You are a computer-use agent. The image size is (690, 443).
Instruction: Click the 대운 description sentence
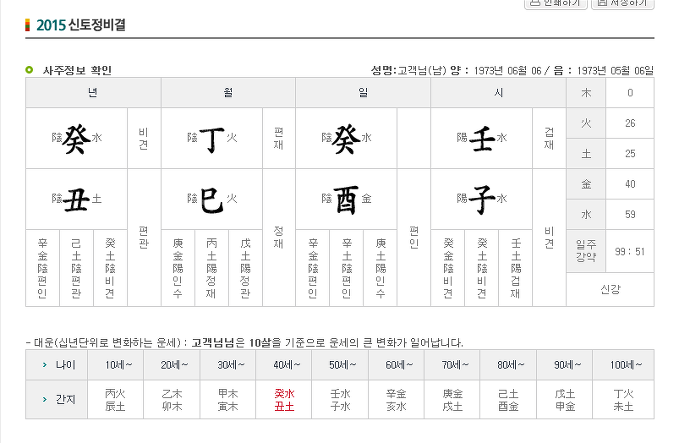[x=245, y=342]
